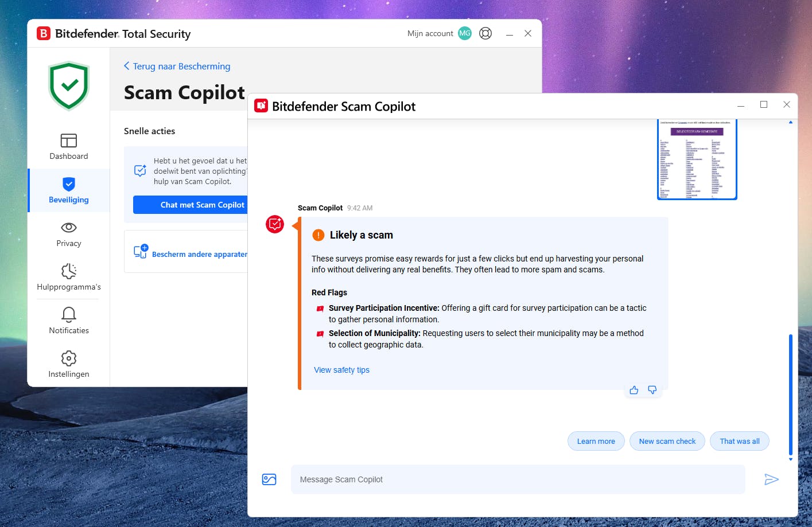Image resolution: width=812 pixels, height=527 pixels.
Task: Select the New scam check suggestion chip
Action: pyautogui.click(x=667, y=440)
